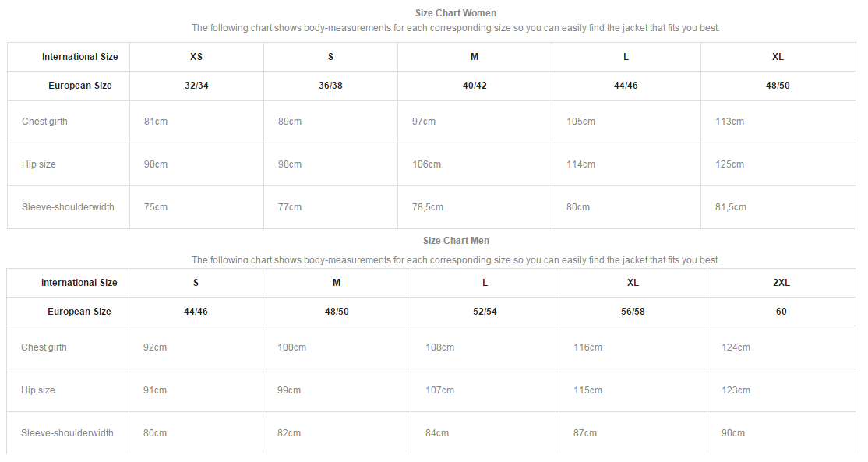Screen dimensions: 868x462
Task: Select the 'Chest girth' row label in men's chart
Action: [x=44, y=347]
